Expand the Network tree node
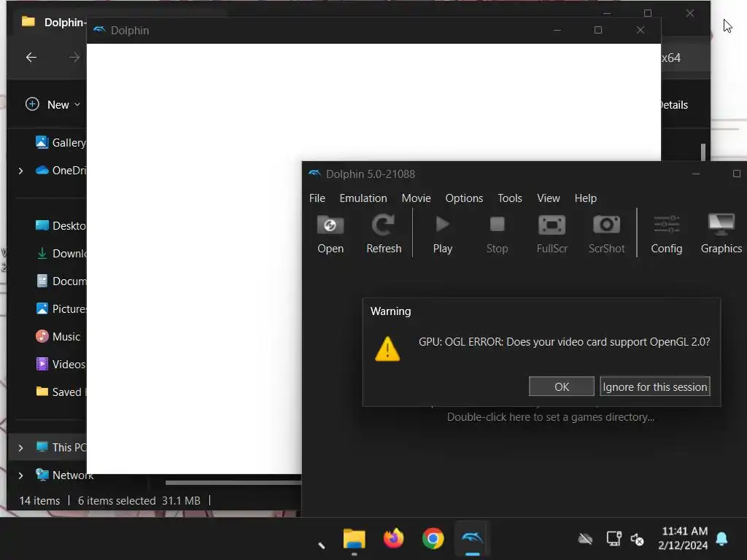Image resolution: width=747 pixels, height=560 pixels. pyautogui.click(x=20, y=475)
